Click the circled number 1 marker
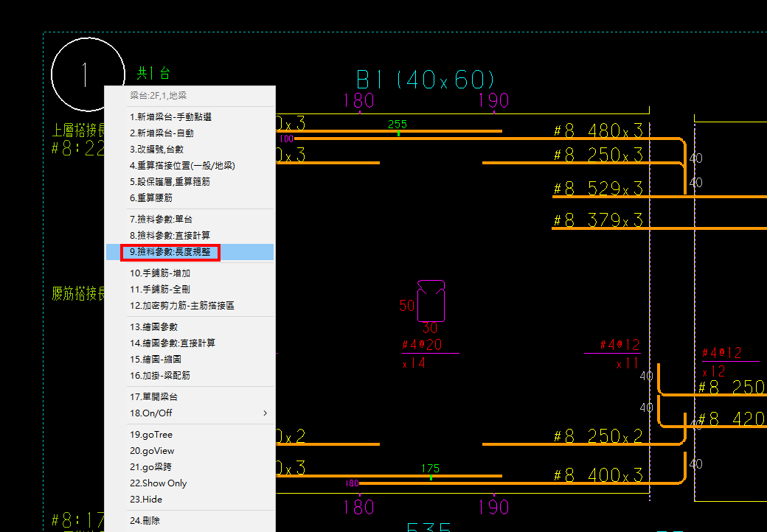Image resolution: width=767 pixels, height=532 pixels. [88, 74]
